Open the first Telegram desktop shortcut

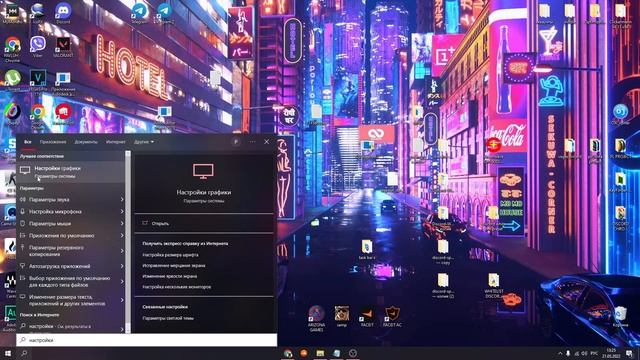point(139,13)
